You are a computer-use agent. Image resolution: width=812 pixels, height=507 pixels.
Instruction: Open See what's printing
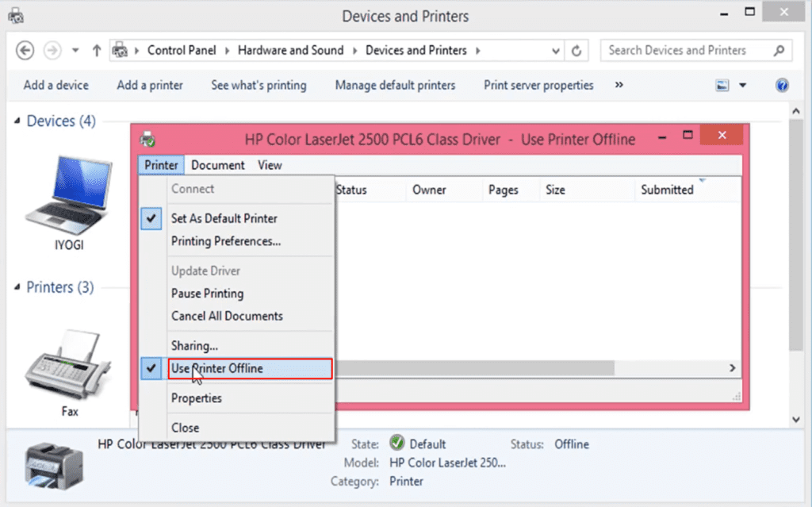coord(259,85)
